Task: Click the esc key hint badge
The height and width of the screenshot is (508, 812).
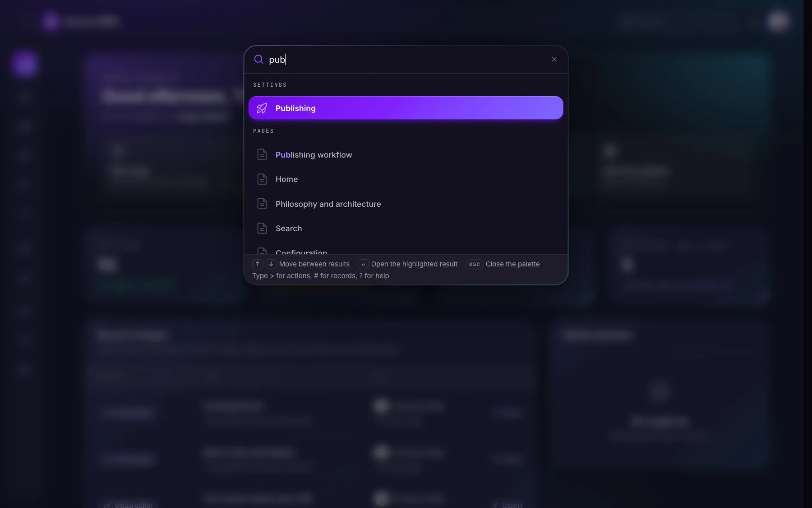Action: tap(474, 264)
